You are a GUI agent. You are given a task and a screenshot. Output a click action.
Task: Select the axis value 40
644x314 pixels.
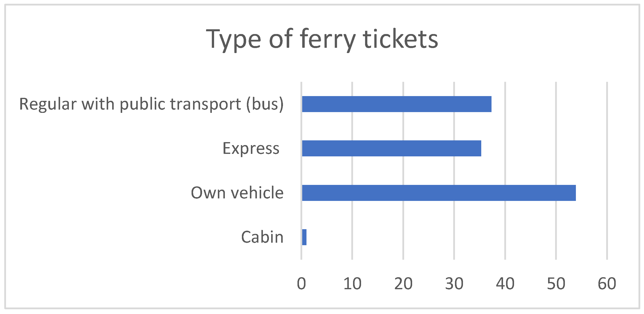point(505,284)
